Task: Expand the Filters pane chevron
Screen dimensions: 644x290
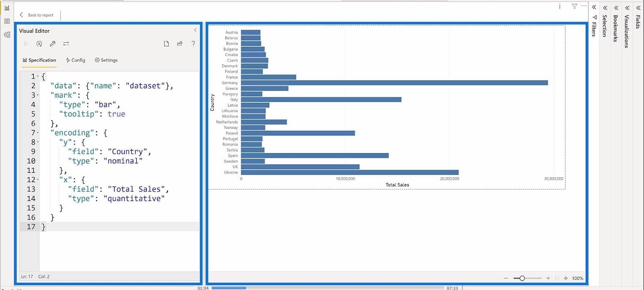Action: coord(594,7)
